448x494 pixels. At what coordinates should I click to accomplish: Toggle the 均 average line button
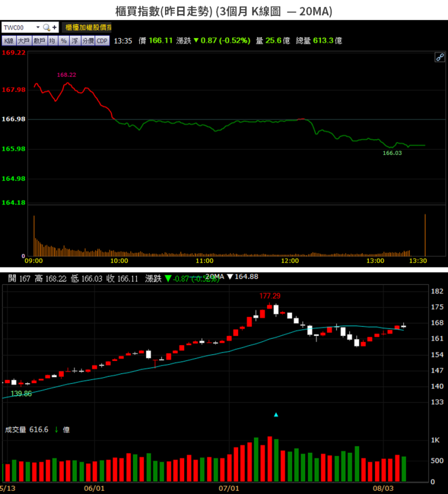(52, 41)
